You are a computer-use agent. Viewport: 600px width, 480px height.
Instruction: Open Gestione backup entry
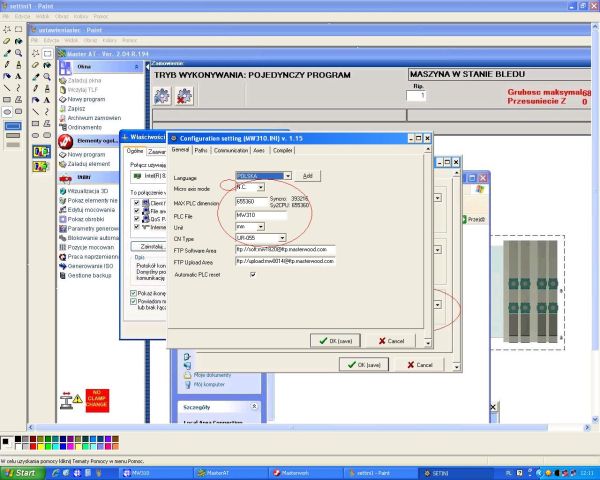[x=86, y=275]
